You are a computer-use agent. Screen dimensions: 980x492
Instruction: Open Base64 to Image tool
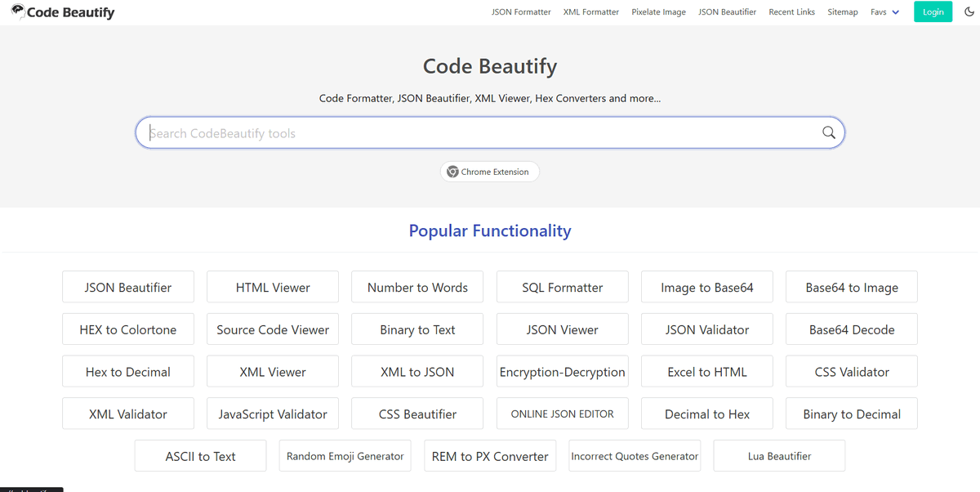click(x=852, y=287)
